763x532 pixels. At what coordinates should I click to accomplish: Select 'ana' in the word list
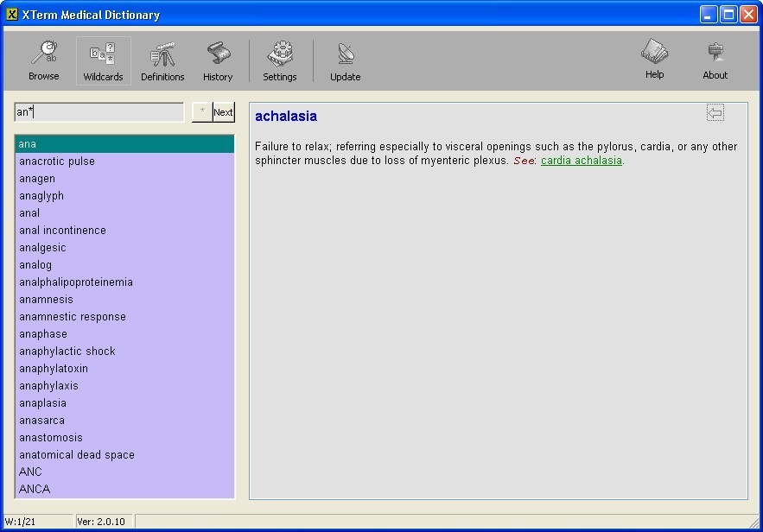tap(124, 144)
